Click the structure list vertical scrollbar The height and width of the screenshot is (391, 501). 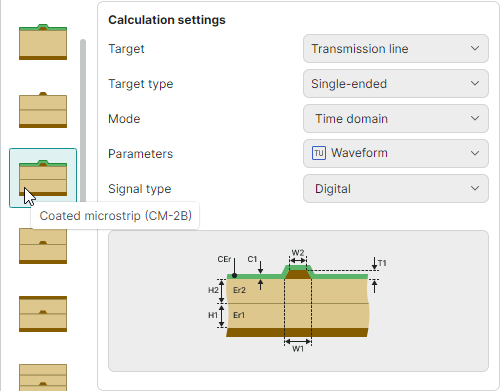(83, 121)
